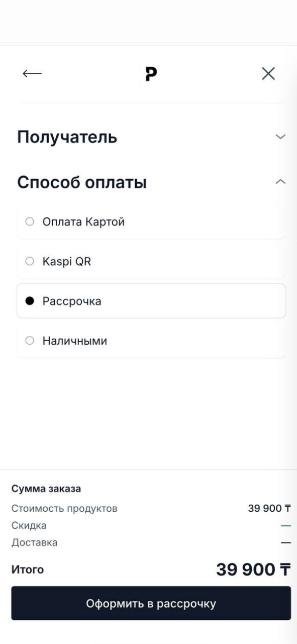This screenshot has width=297, height=644.
Task: Click the chevron next to Получатель
Action: pyautogui.click(x=280, y=136)
